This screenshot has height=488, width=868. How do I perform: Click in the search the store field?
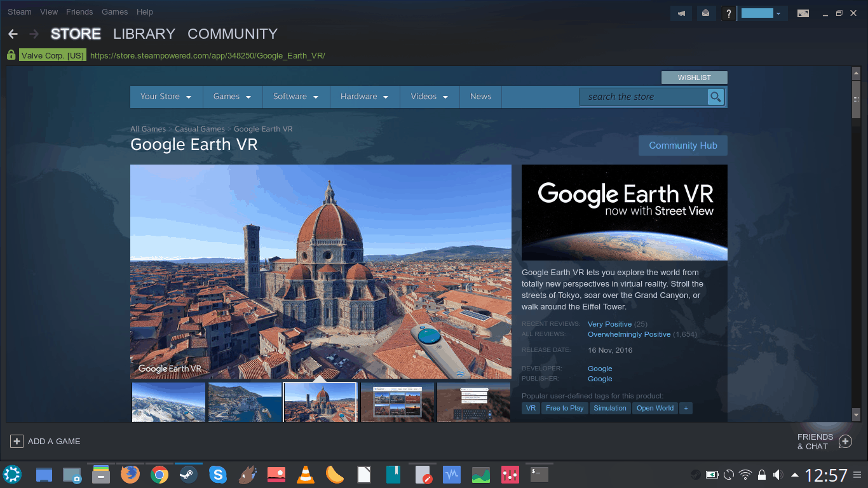(643, 97)
